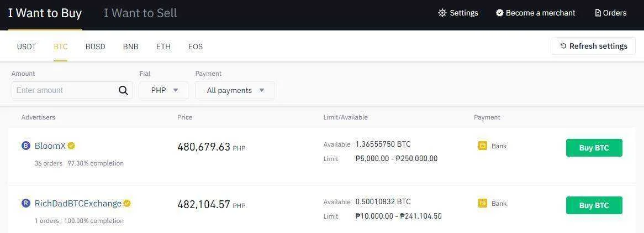Click the Orders link text
This screenshot has width=644, height=233.
pos(615,13)
